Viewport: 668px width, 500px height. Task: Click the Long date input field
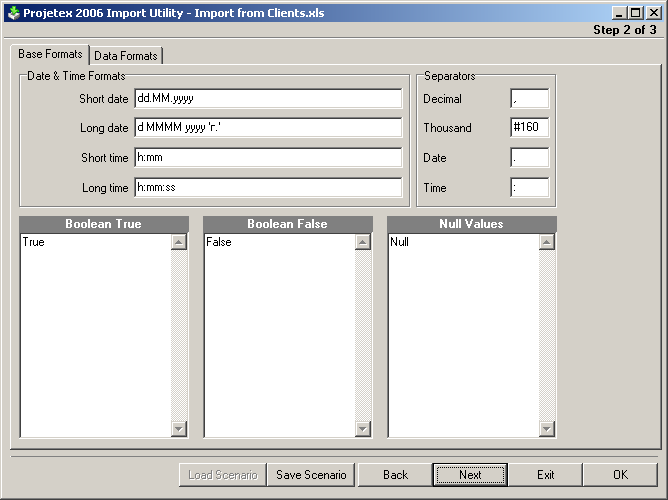tap(268, 128)
